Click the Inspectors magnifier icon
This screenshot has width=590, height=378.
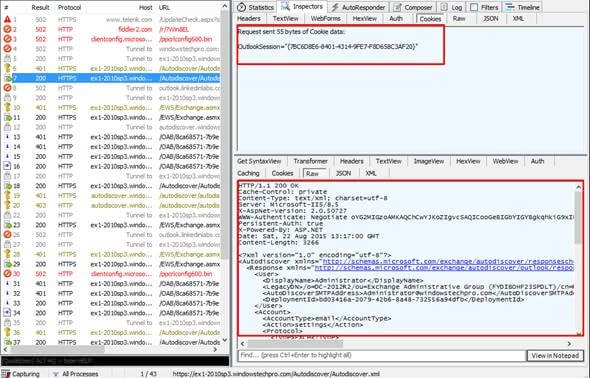(x=285, y=6)
